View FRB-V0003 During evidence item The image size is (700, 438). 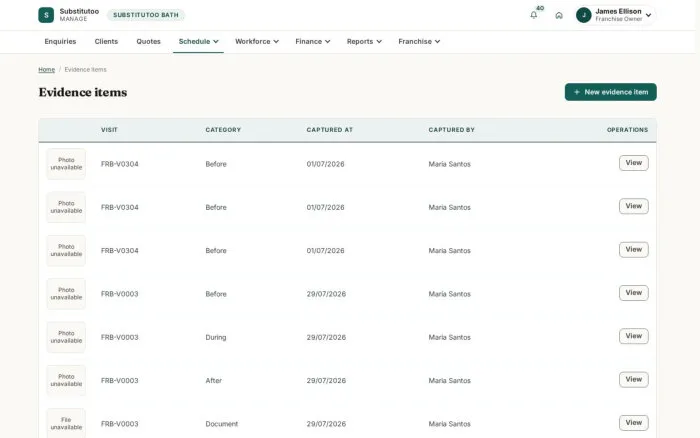coord(633,336)
